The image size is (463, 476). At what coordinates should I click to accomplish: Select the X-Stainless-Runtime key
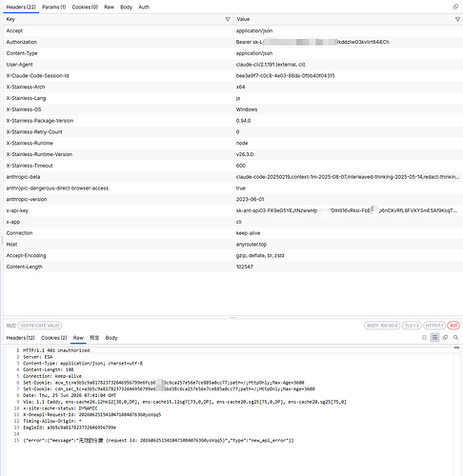[x=30, y=143]
